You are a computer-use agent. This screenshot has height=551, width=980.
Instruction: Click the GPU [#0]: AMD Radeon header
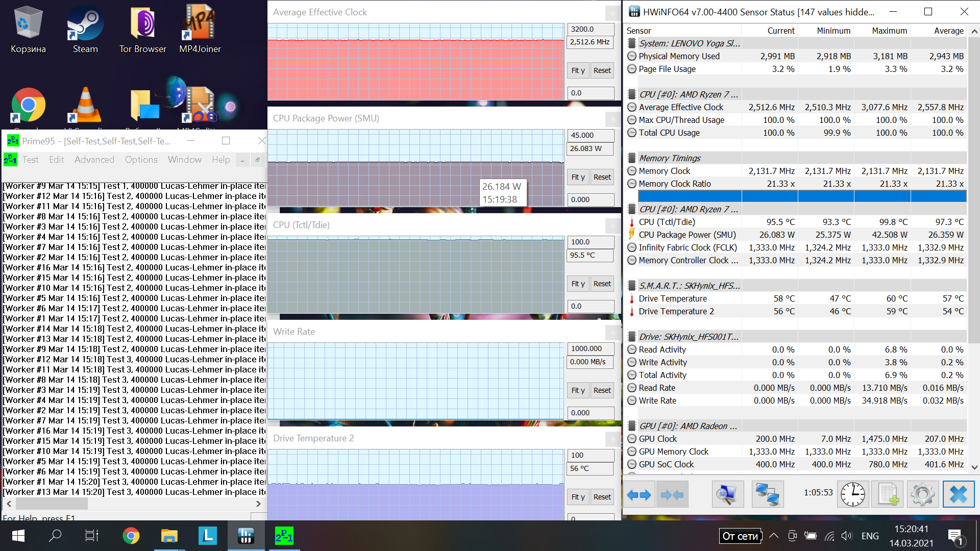tap(796, 426)
